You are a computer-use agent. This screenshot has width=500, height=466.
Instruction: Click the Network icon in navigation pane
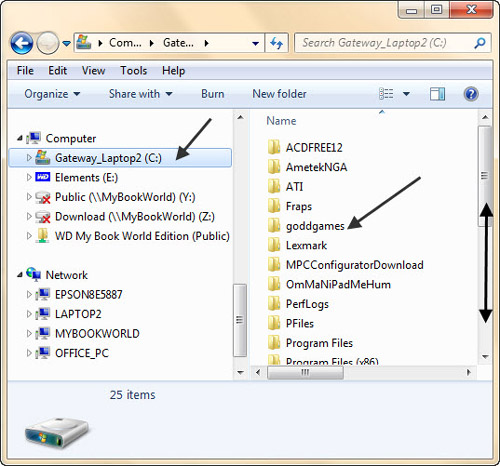pos(33,274)
